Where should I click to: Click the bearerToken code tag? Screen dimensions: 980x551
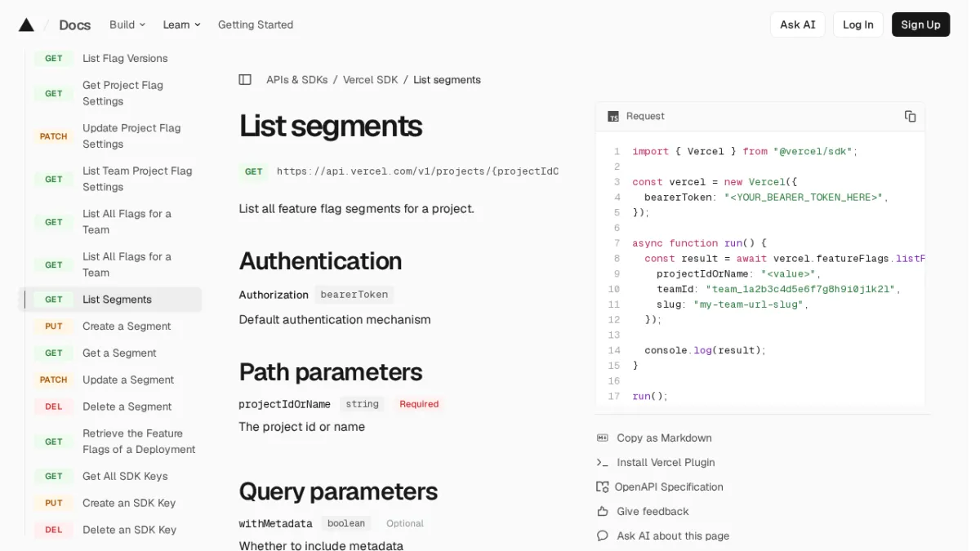pyautogui.click(x=354, y=295)
